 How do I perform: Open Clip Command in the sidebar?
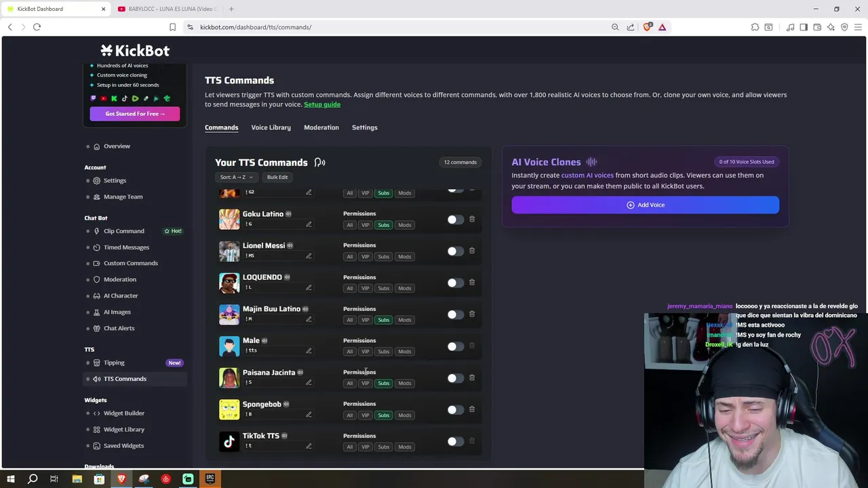coord(124,231)
